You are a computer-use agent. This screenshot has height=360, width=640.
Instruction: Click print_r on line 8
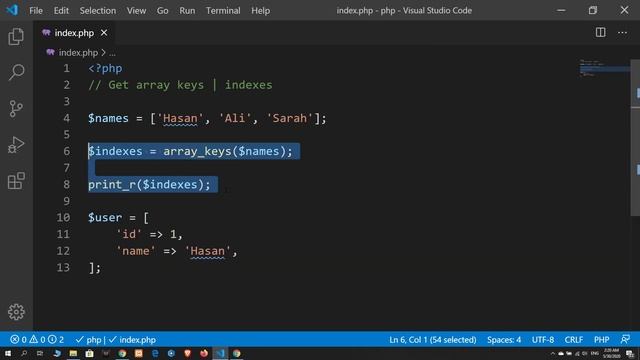pos(112,185)
